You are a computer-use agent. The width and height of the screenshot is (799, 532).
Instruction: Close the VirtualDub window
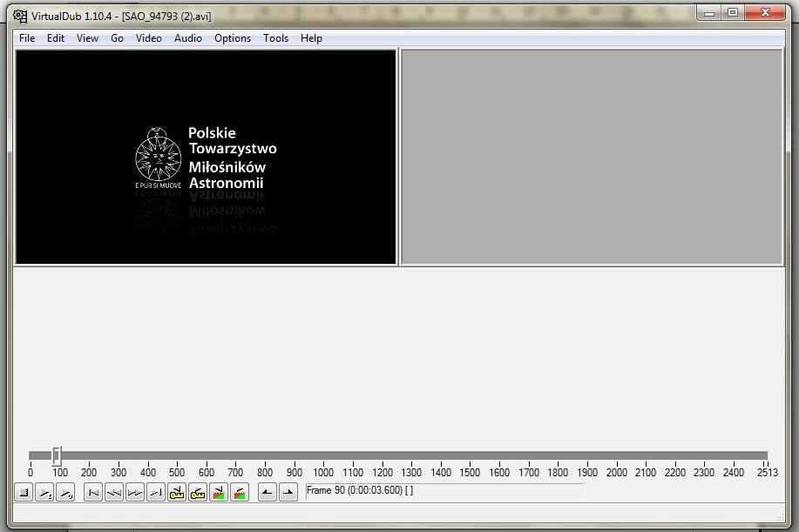[765, 13]
